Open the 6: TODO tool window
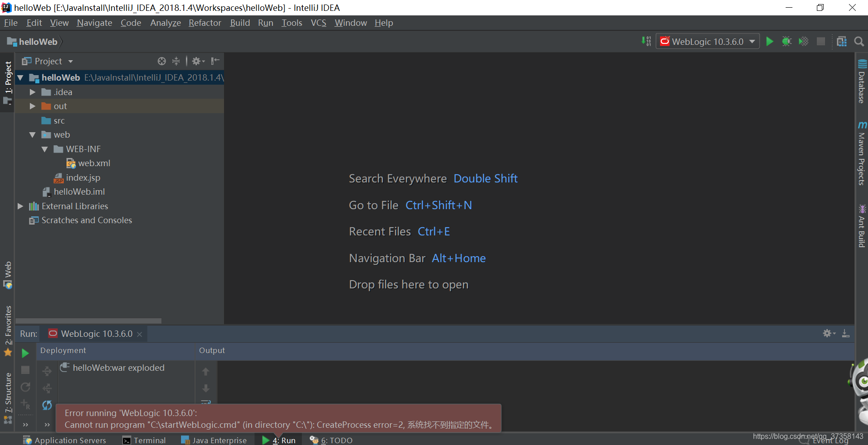 click(x=331, y=440)
